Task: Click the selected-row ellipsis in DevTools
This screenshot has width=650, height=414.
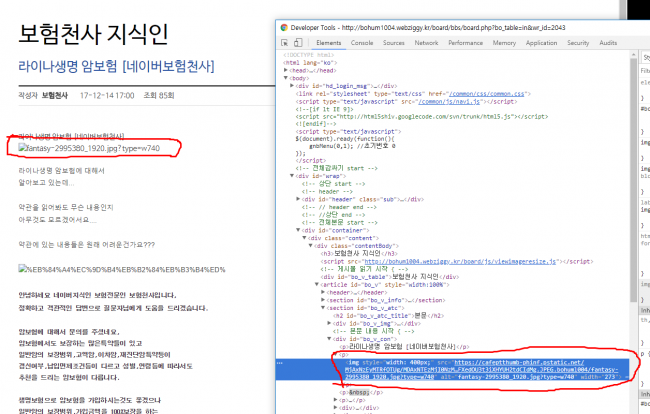Action: 280,363
